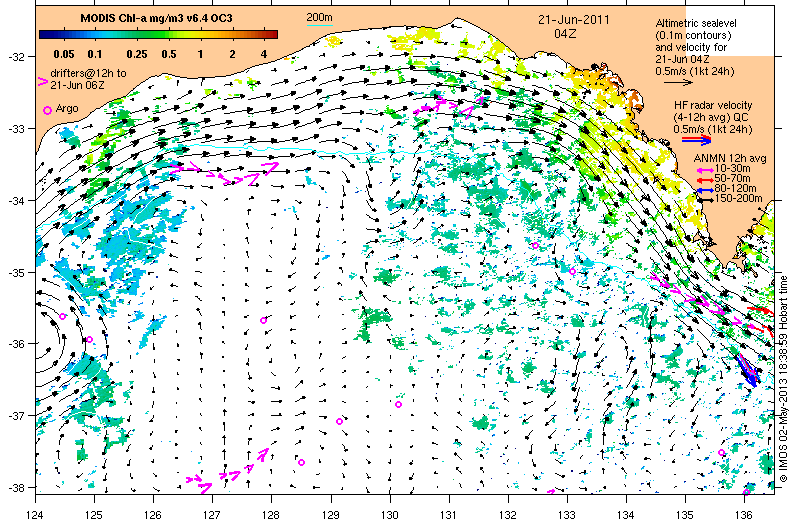Click the MODIS Chl-a color scale bar
Image resolution: width=800 pixels, height=520 pixels.
pos(159,35)
